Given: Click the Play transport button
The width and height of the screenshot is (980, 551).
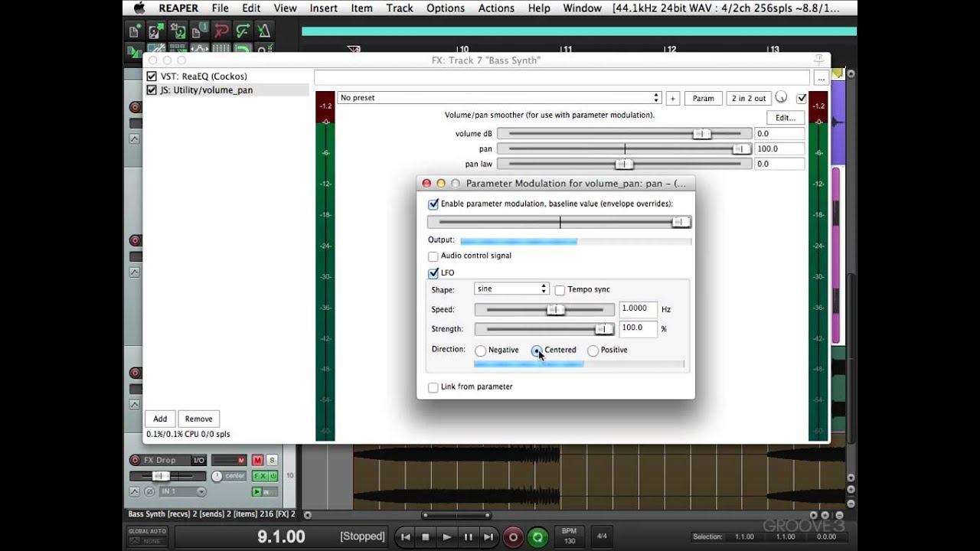Looking at the screenshot, I should pyautogui.click(x=447, y=537).
